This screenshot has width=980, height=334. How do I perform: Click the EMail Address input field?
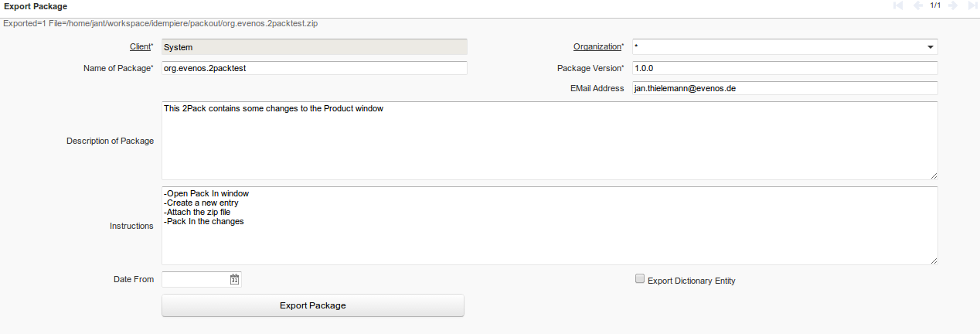[x=784, y=88]
